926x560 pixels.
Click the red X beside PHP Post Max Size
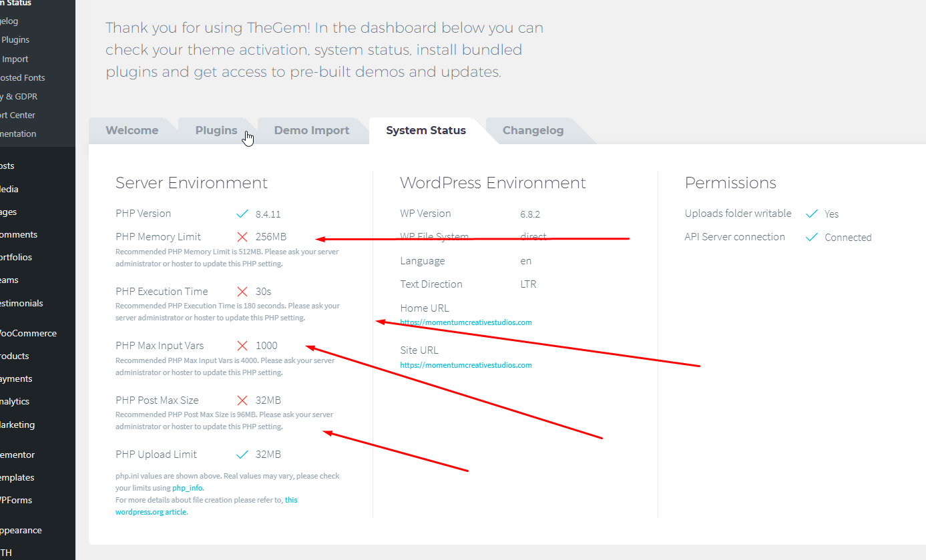pyautogui.click(x=242, y=400)
